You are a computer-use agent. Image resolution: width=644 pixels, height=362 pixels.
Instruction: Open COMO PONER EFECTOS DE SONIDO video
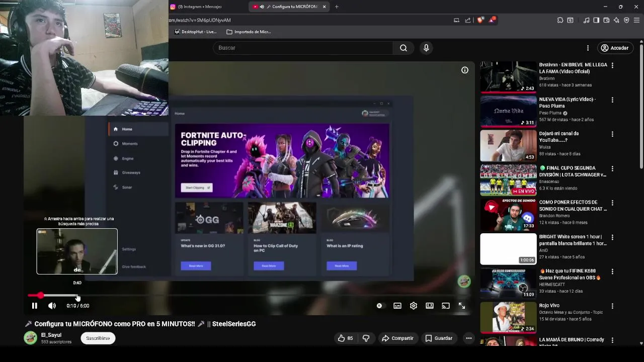[508, 215]
